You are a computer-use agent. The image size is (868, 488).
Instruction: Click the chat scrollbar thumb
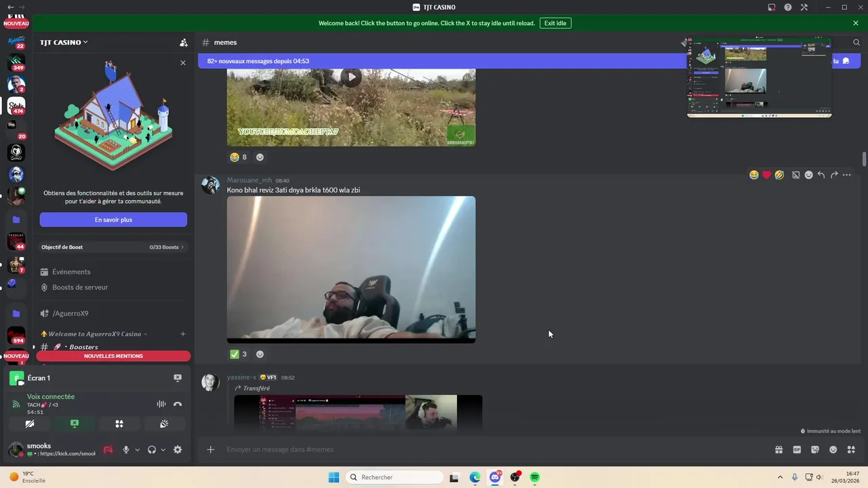coord(864,159)
